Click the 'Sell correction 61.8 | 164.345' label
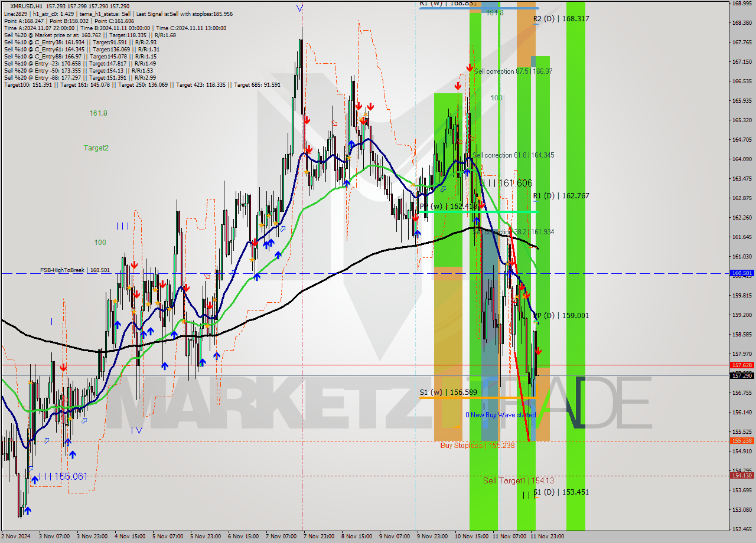This screenshot has width=756, height=543. [513, 155]
